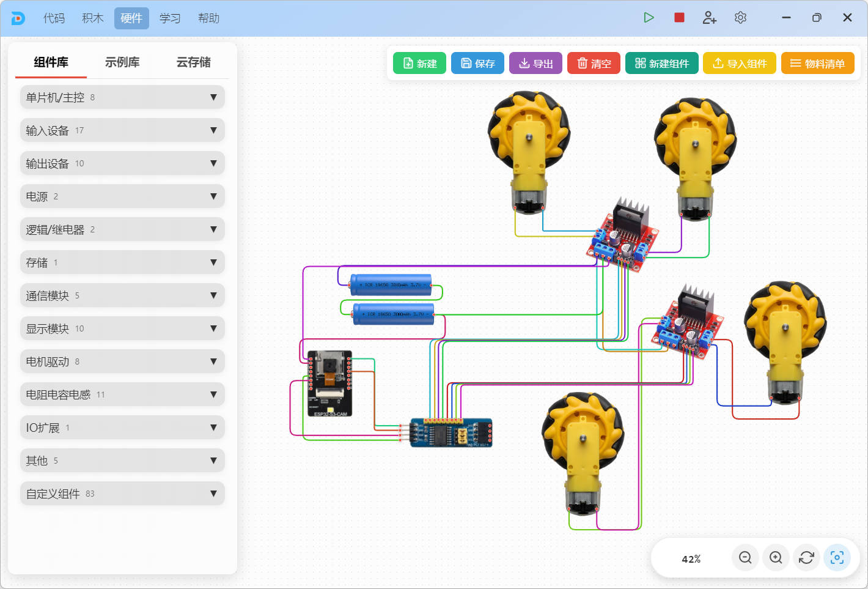Click the 清空 button
Image resolution: width=868 pixels, height=589 pixels.
click(594, 64)
